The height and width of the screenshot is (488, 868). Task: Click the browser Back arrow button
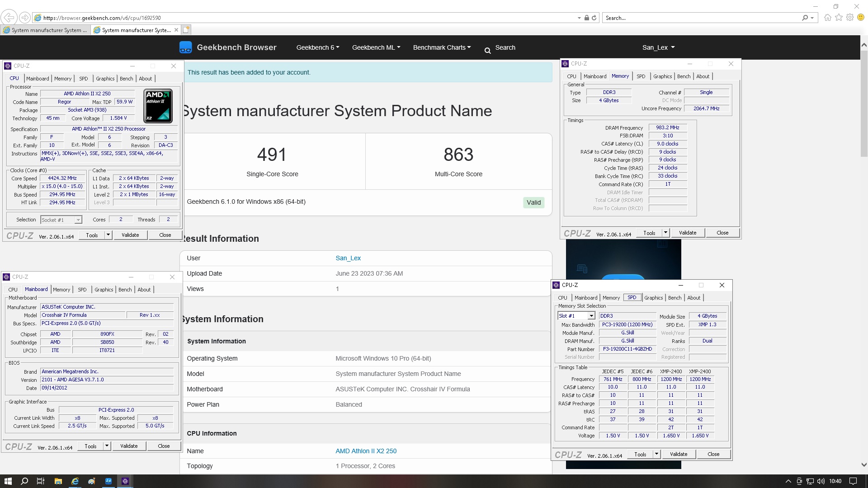[x=9, y=18]
